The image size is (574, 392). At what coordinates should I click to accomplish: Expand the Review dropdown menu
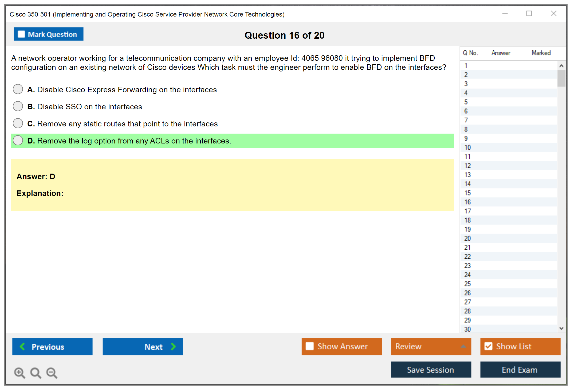pos(463,346)
